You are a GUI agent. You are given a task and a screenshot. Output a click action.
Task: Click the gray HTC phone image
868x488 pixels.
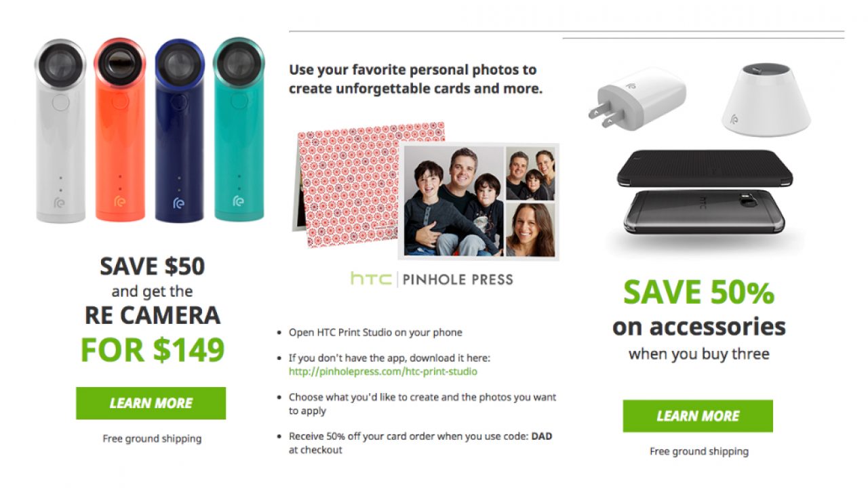[x=704, y=211]
